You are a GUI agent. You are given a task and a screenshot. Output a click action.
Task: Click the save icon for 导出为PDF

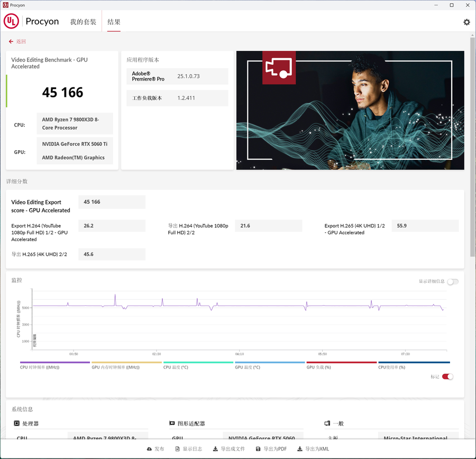[x=258, y=449]
